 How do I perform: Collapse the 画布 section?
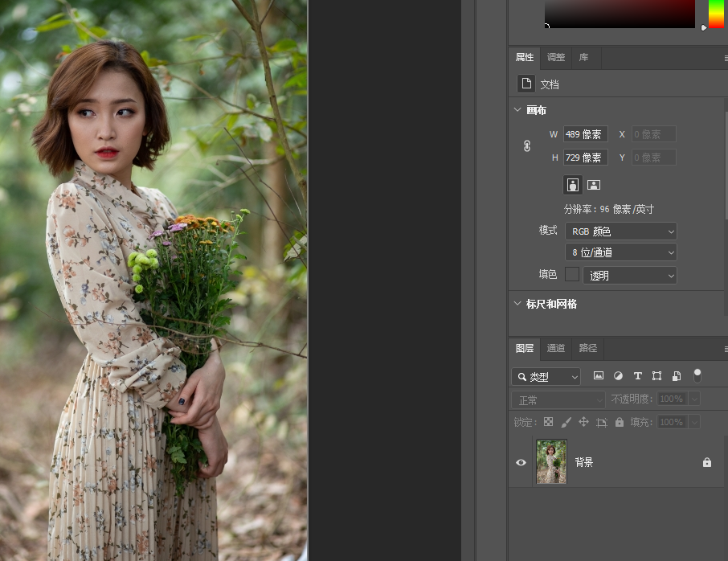[517, 109]
